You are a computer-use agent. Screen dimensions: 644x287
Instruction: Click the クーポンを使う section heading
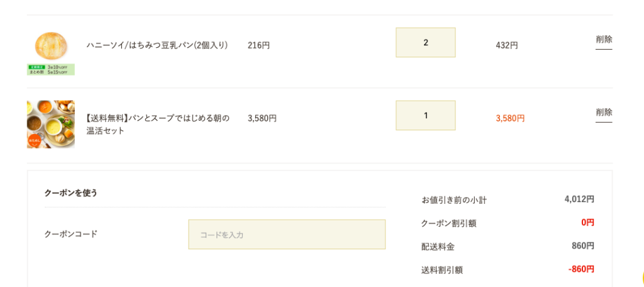[x=71, y=193]
